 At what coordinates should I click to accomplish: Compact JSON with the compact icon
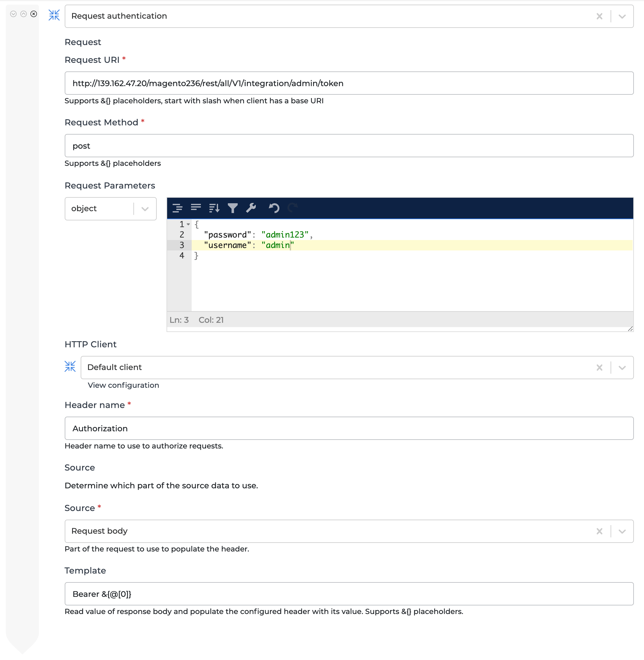point(196,208)
